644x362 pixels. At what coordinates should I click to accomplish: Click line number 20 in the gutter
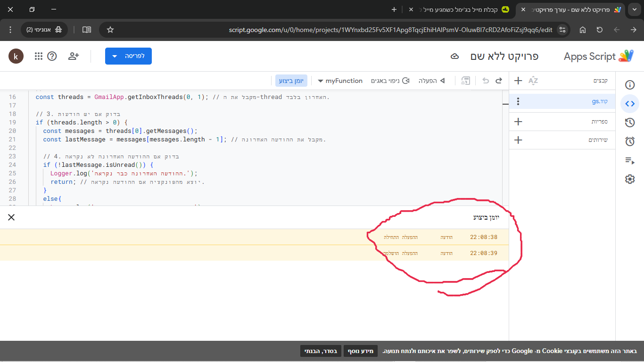12,131
